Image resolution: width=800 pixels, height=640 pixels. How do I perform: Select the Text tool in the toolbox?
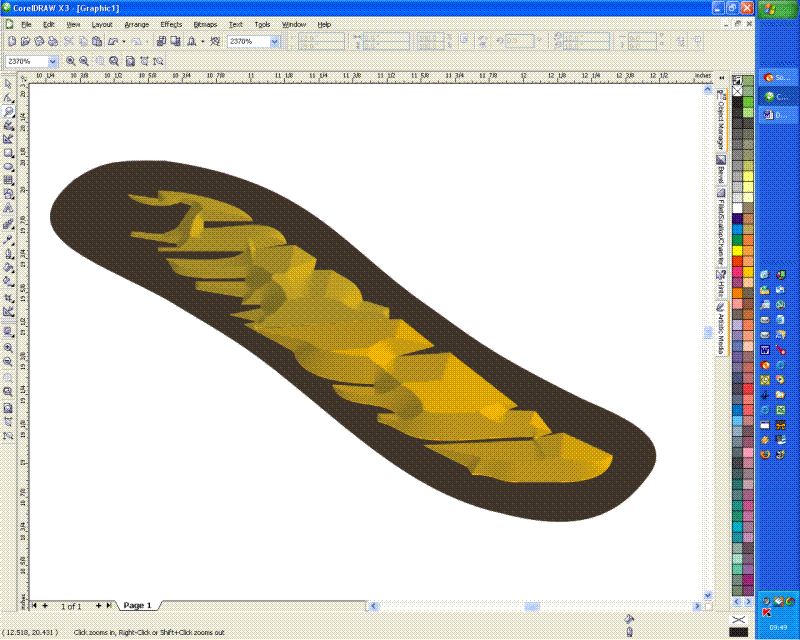pyautogui.click(x=8, y=210)
